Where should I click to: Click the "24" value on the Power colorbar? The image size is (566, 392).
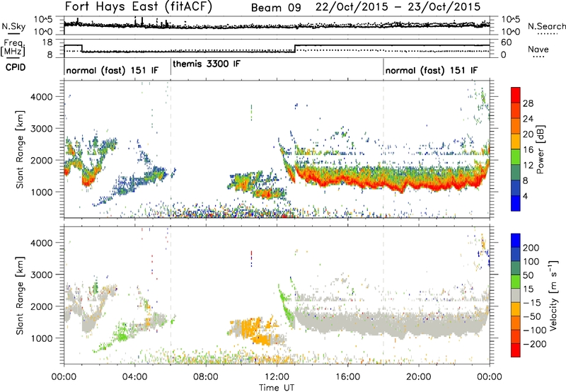click(x=528, y=119)
